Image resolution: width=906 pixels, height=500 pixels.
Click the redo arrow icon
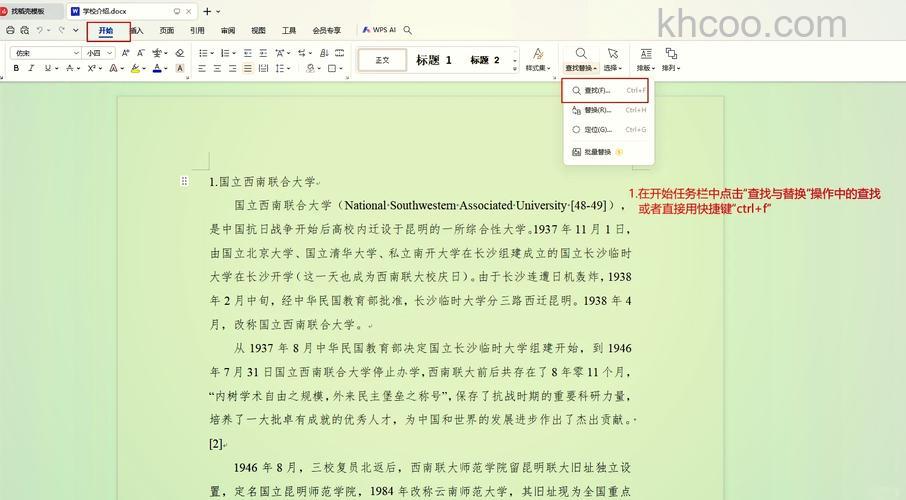click(x=62, y=30)
